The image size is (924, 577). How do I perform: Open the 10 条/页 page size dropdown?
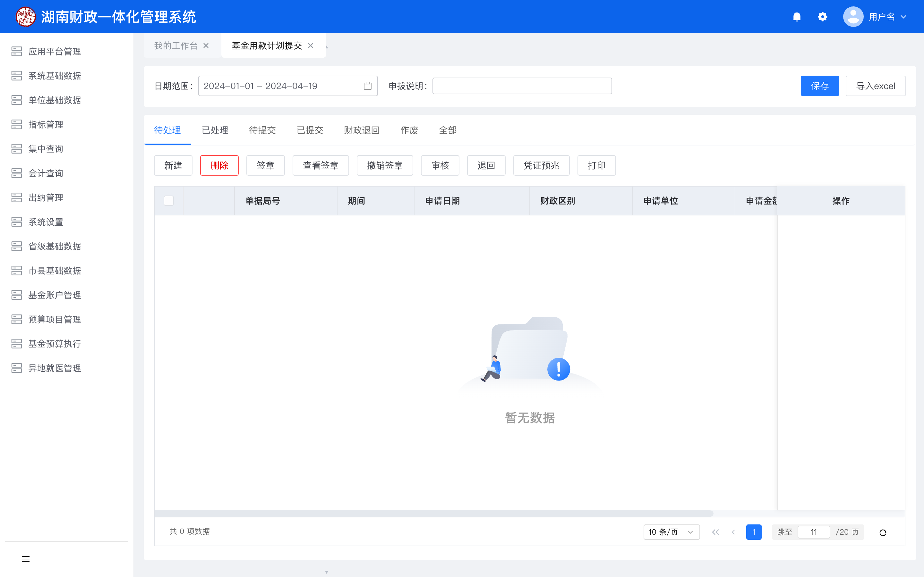(x=671, y=532)
